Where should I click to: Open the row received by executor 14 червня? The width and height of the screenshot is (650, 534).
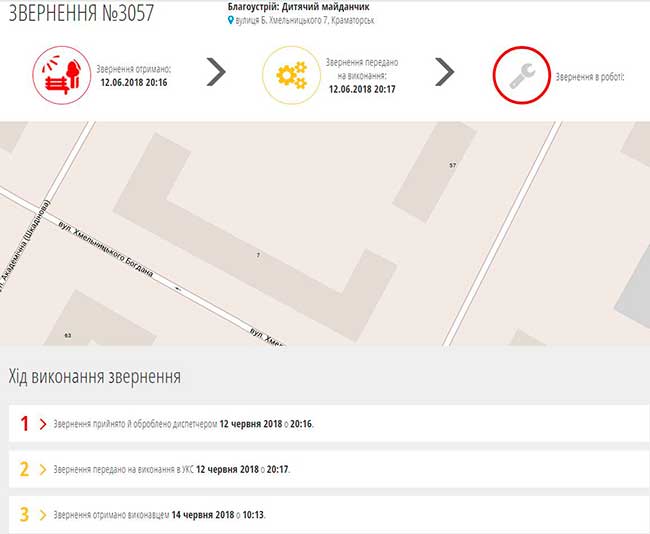(x=159, y=515)
